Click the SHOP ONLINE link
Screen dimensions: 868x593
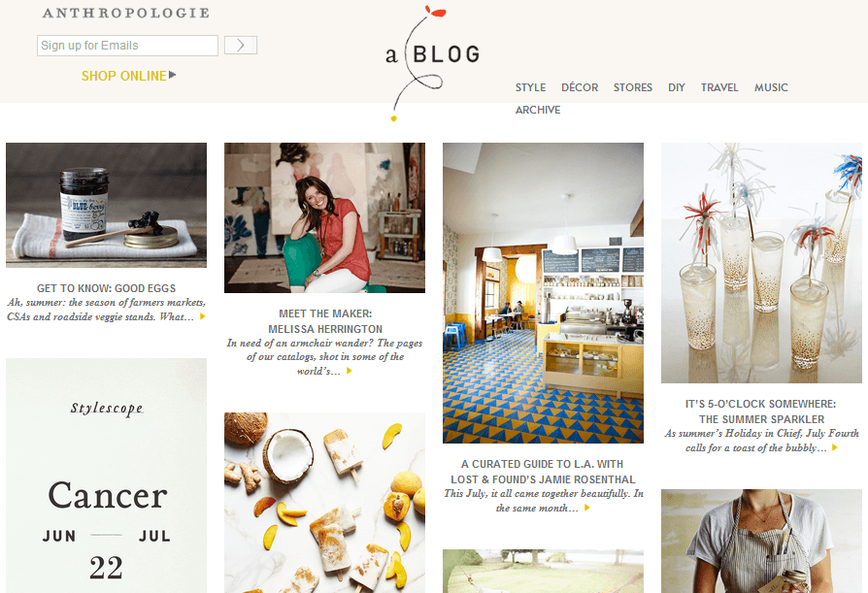(124, 76)
